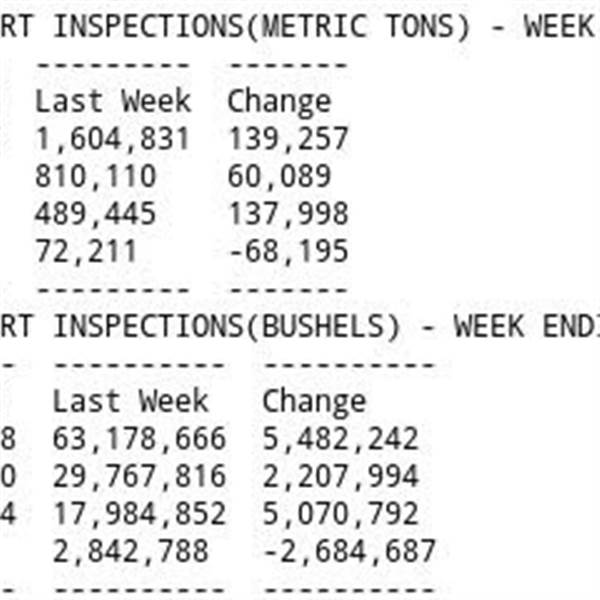The image size is (600, 600).
Task: Select the value 489,445
Action: (x=96, y=213)
